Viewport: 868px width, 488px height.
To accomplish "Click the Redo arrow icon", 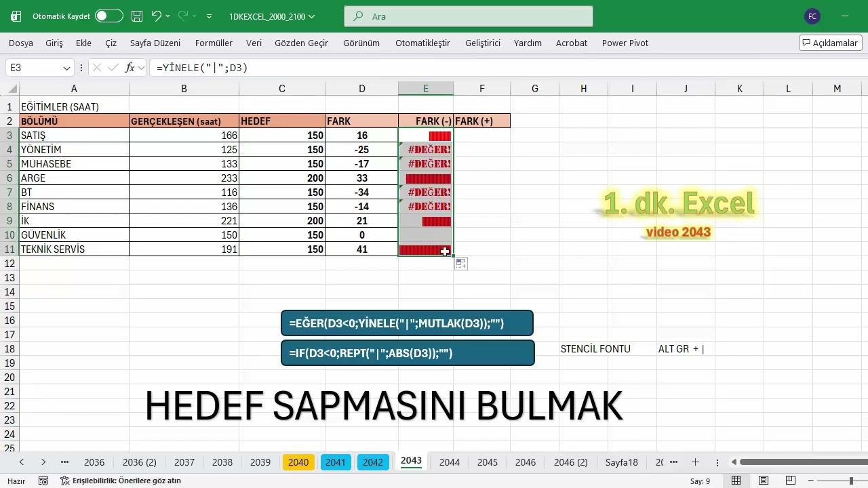I will pos(183,16).
